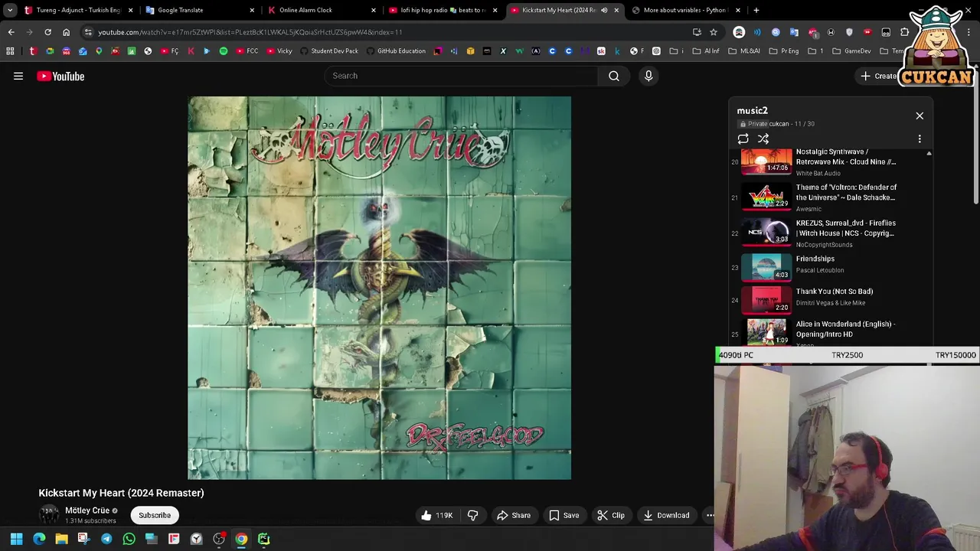Viewport: 980px width, 551px height.
Task: Toggle shuffle playlist in music2 panel
Action: point(763,139)
